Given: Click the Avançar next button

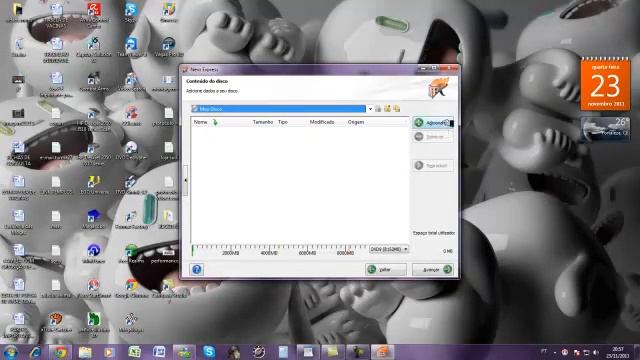Looking at the screenshot, I should [x=433, y=269].
